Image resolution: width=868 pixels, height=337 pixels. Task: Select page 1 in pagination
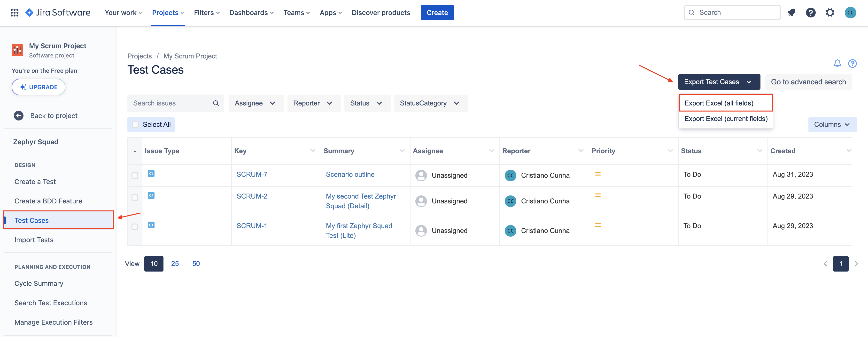coord(841,264)
